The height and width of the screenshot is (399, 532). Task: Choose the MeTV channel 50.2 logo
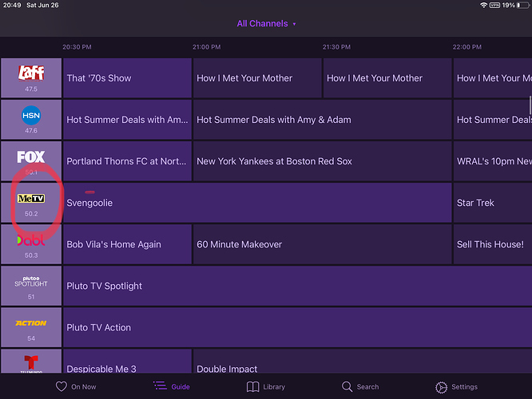tap(31, 202)
